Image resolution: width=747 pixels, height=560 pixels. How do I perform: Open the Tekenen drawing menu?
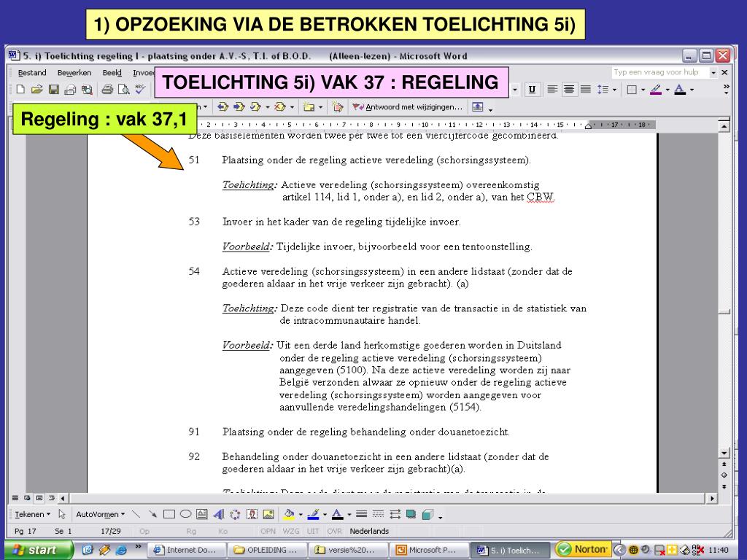pyautogui.click(x=32, y=514)
